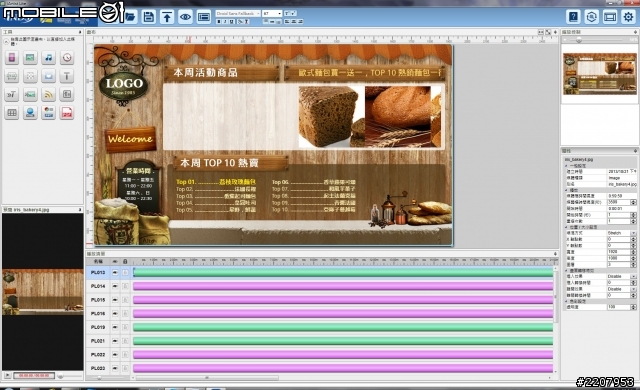
Task: Play the preview in the bottom-left panel
Action: tap(7, 375)
